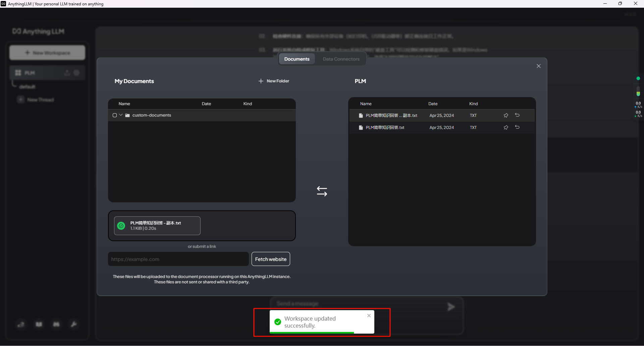Remove PLM简单知识回答.txt from workspace
Viewport: 644px width, 346px height.
[x=517, y=127]
